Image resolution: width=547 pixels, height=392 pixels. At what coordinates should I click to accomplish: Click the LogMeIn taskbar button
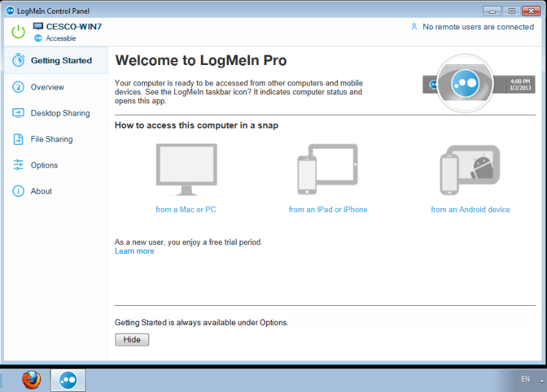68,380
